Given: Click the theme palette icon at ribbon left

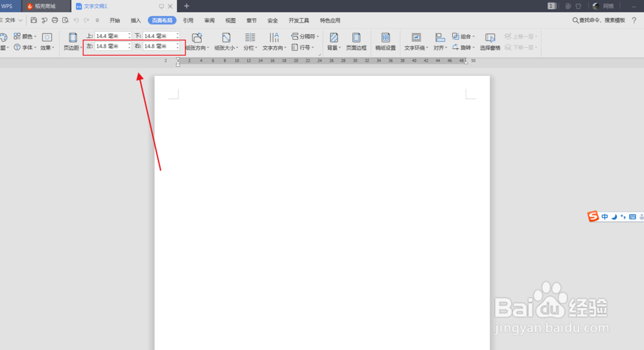Looking at the screenshot, I should (3, 37).
